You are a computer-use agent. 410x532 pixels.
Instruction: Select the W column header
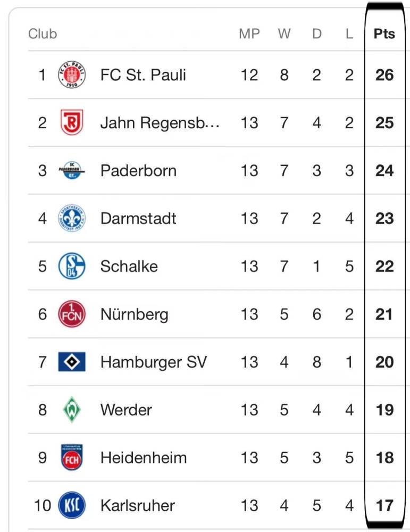[284, 34]
